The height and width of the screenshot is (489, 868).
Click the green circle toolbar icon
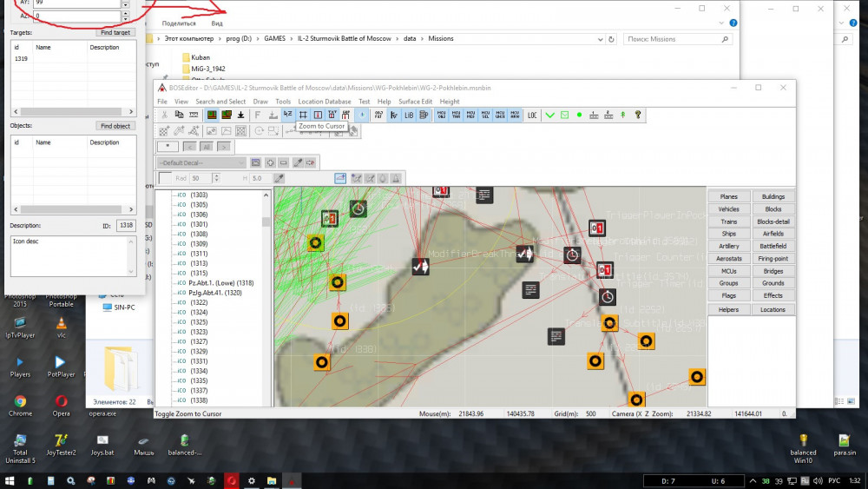tap(579, 115)
